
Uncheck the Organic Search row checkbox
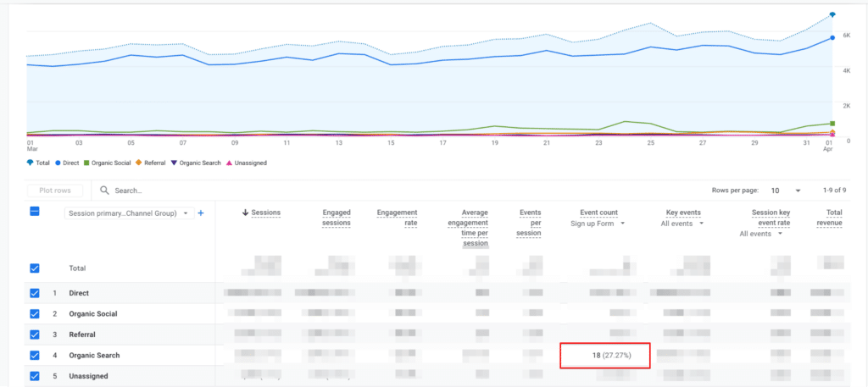(34, 356)
